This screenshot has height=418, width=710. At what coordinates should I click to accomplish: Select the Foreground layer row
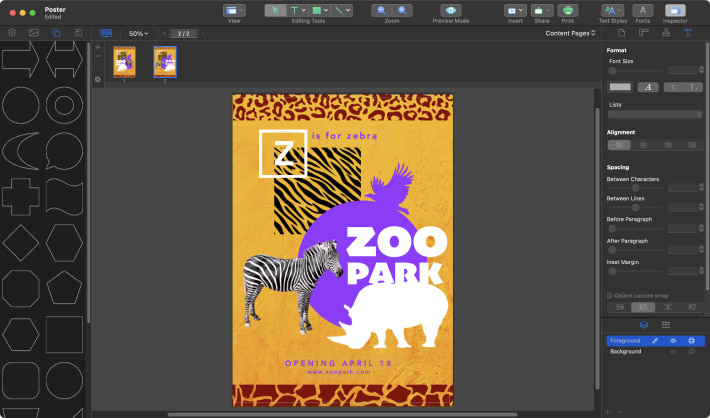click(x=655, y=341)
